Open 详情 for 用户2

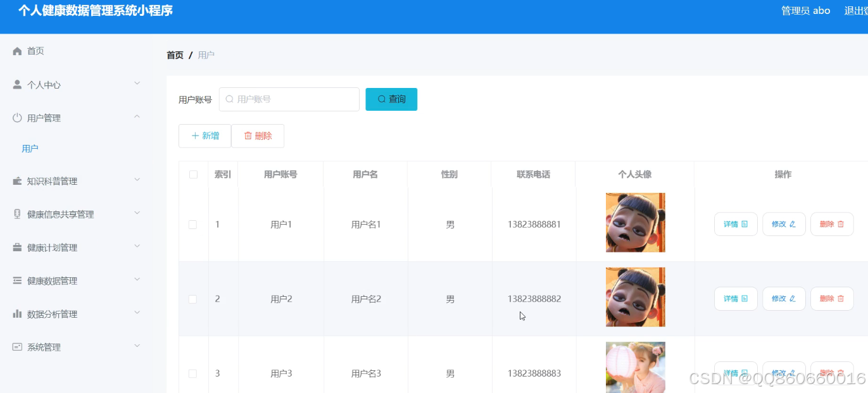click(736, 299)
